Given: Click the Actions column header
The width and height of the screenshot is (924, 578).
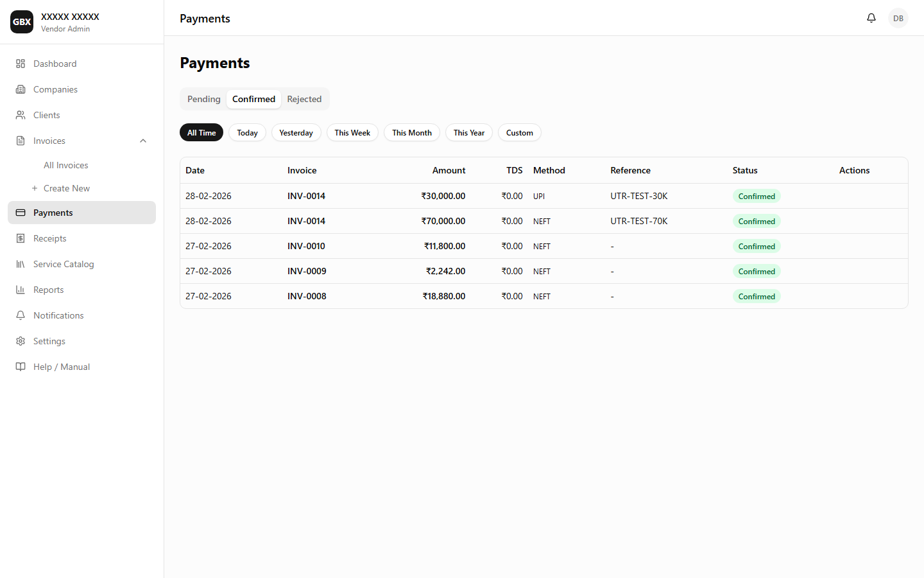Looking at the screenshot, I should coord(855,170).
